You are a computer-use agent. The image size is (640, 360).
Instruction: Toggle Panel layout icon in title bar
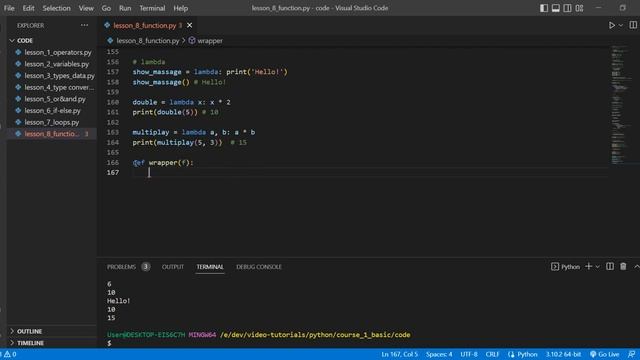click(x=556, y=8)
